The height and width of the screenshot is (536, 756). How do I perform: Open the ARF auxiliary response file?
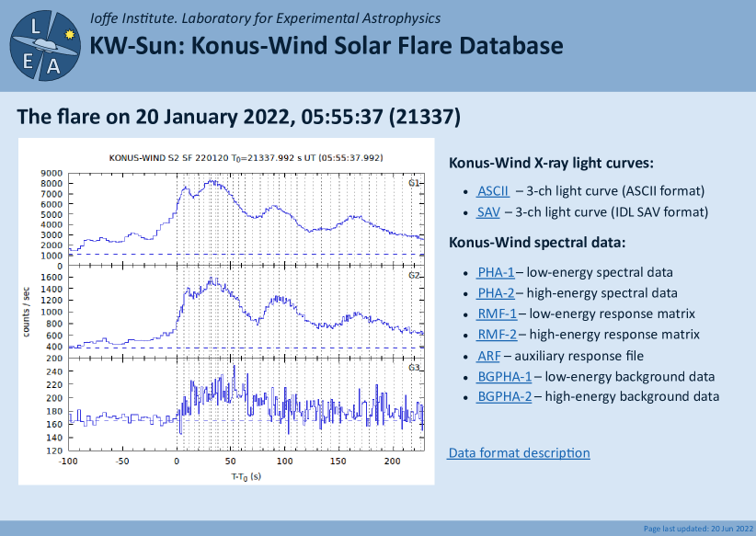pyautogui.click(x=488, y=356)
